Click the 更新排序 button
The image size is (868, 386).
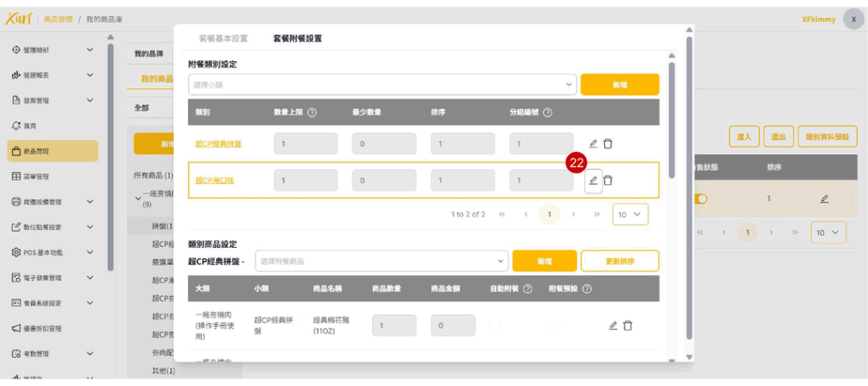(x=620, y=260)
